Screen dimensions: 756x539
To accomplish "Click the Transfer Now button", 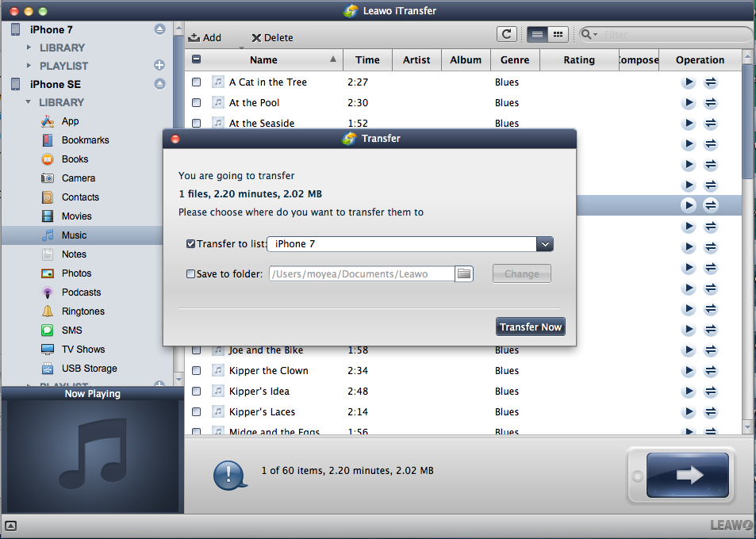I will [x=530, y=327].
